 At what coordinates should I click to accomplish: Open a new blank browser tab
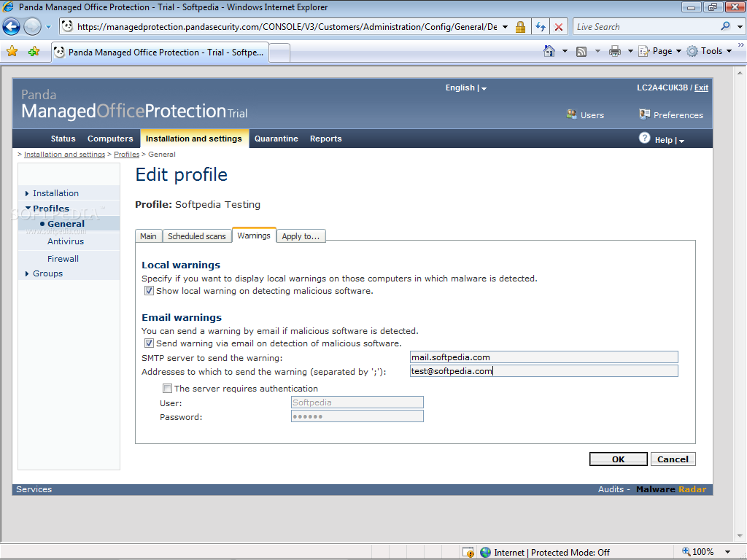(279, 52)
